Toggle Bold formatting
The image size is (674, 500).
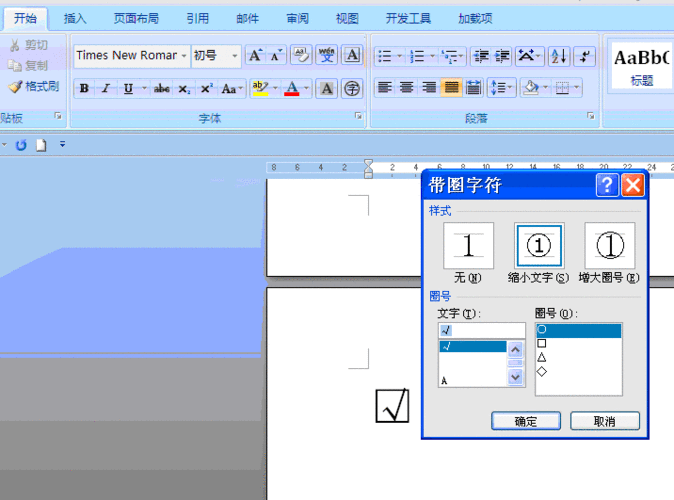click(x=84, y=89)
